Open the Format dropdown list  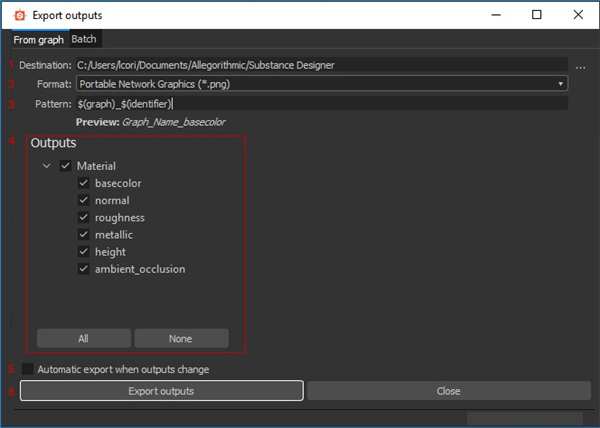click(322, 84)
